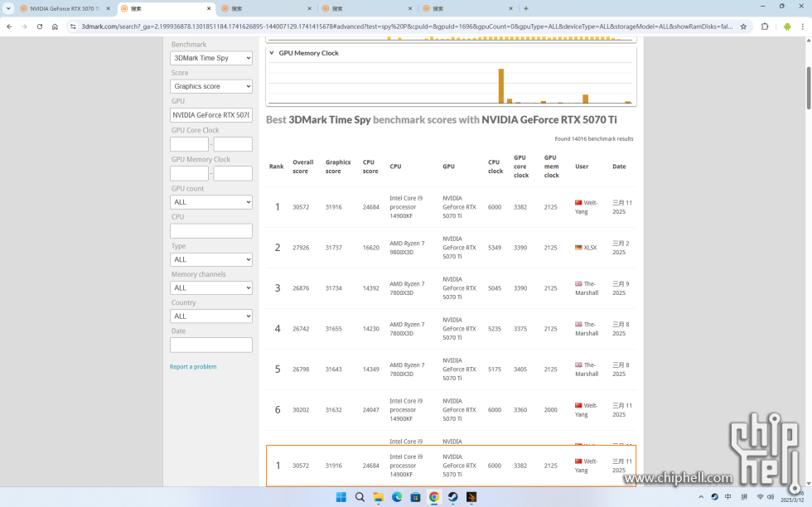The image size is (812, 507).
Task: Click the China flag in rank 6 row
Action: [578, 405]
